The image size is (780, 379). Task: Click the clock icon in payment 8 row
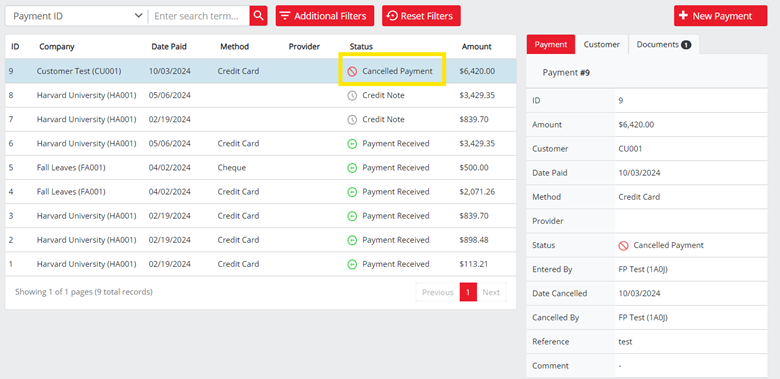tap(352, 95)
